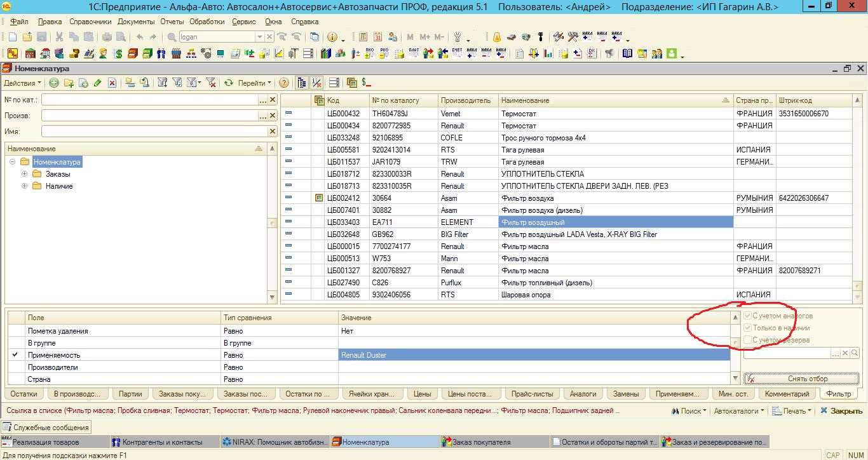Click the disable filter funnel icon
Viewport: 868px width, 460px height.
pyautogui.click(x=210, y=83)
